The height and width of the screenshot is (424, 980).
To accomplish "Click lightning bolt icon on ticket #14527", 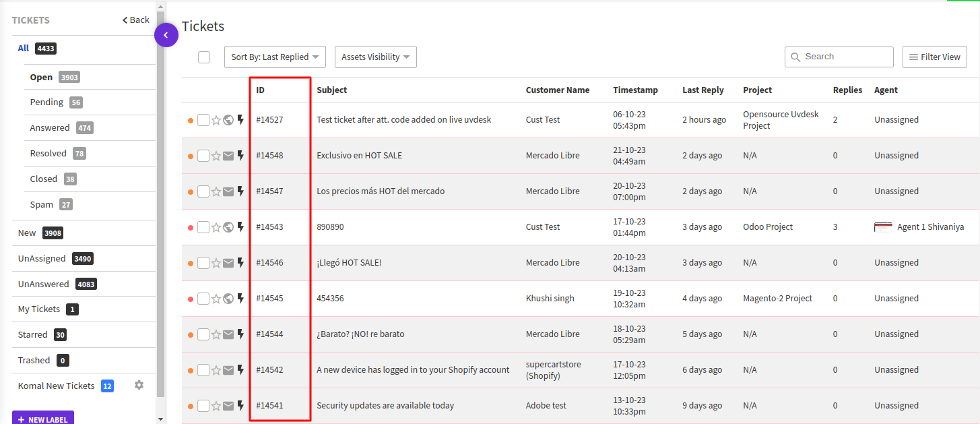I will tap(240, 120).
